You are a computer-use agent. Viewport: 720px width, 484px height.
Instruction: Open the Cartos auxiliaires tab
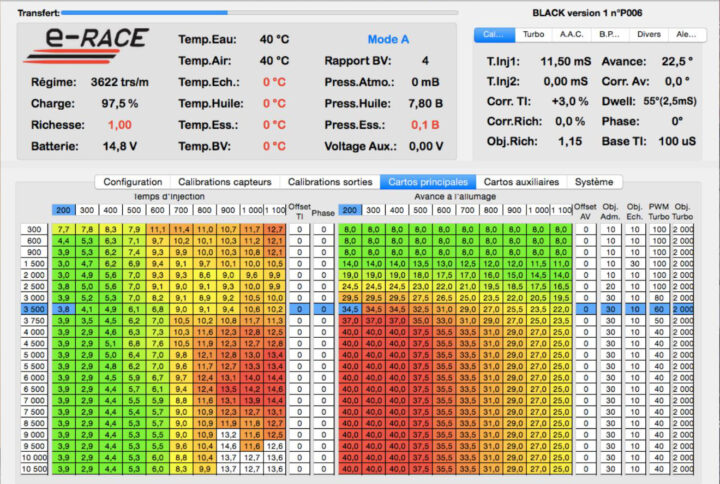tap(521, 182)
